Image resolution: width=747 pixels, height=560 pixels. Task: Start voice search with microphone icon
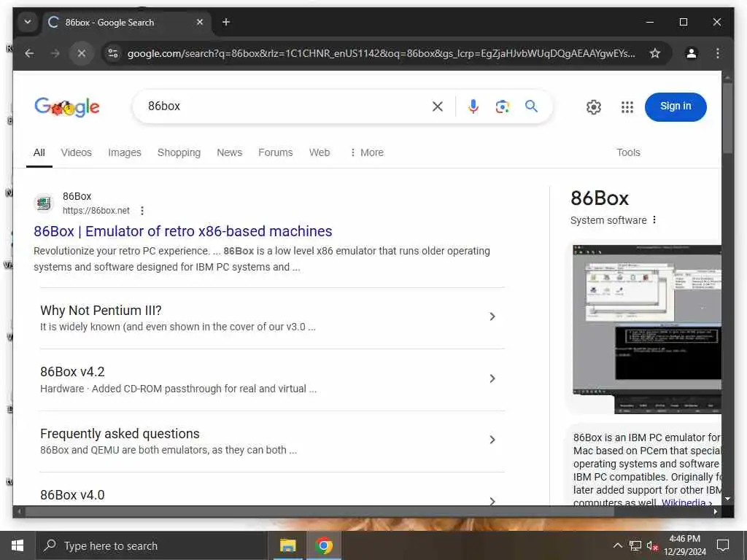pos(473,106)
